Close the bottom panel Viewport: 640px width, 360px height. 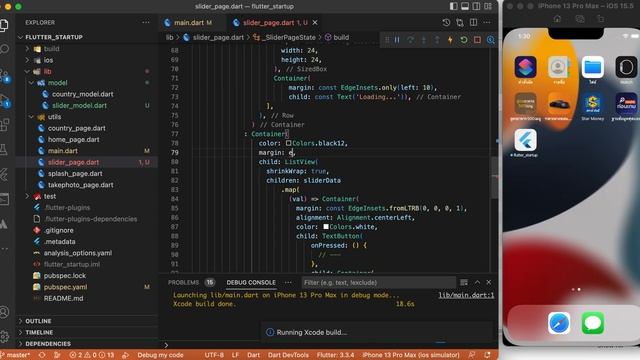(x=489, y=282)
